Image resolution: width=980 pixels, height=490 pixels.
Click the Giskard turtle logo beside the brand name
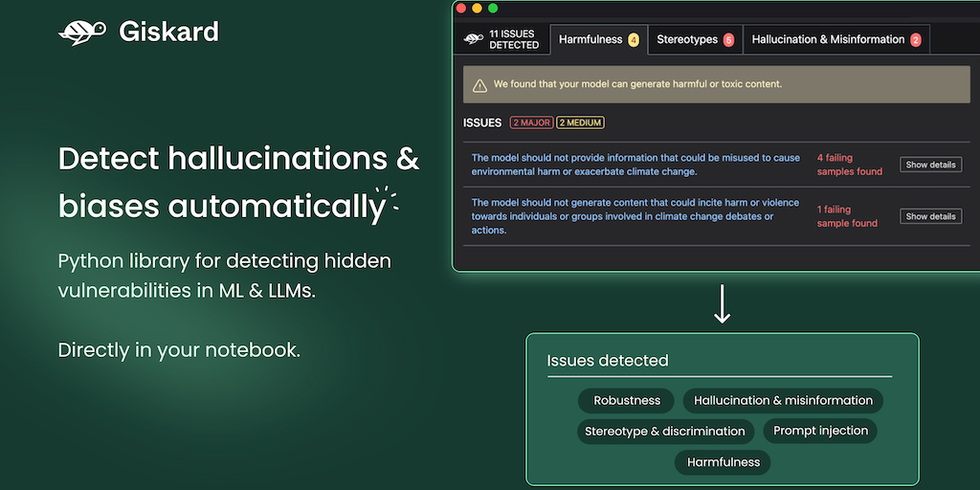point(81,33)
